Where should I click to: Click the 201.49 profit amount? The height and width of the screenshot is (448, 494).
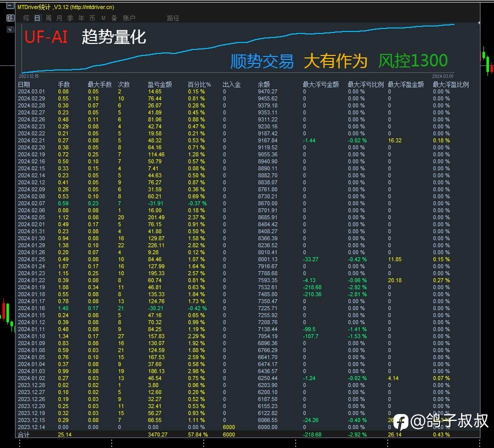pos(156,217)
